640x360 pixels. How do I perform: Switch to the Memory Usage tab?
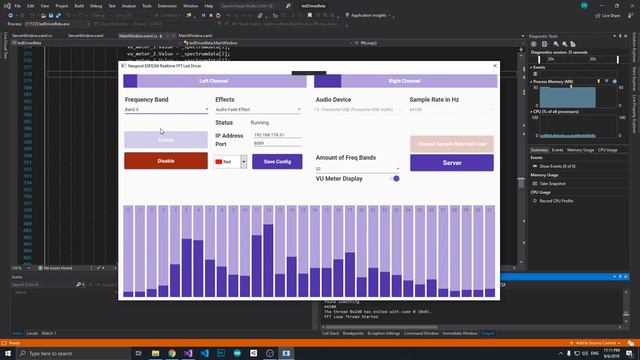click(x=580, y=150)
